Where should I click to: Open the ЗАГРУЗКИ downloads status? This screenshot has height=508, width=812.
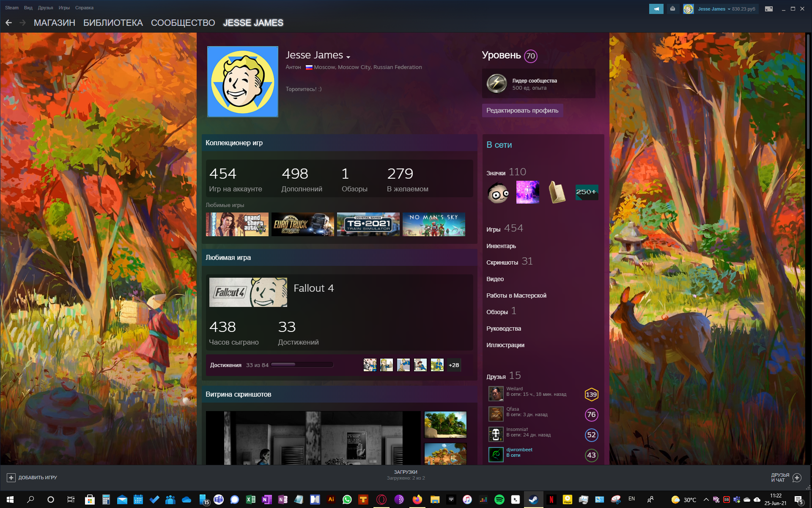tap(406, 475)
